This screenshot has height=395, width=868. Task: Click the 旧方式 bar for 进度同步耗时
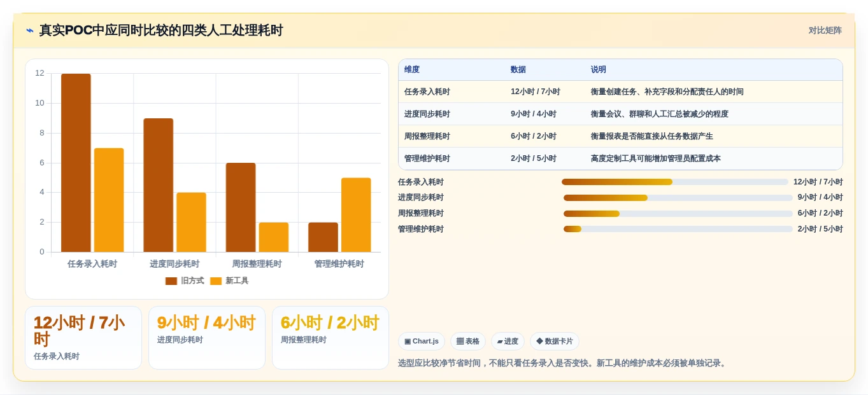pyautogui.click(x=159, y=185)
